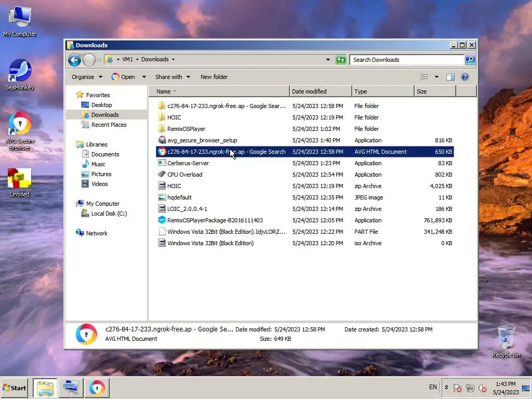The height and width of the screenshot is (399, 532).
Task: Switch to AVG browser in taskbar
Action: [x=97, y=388]
